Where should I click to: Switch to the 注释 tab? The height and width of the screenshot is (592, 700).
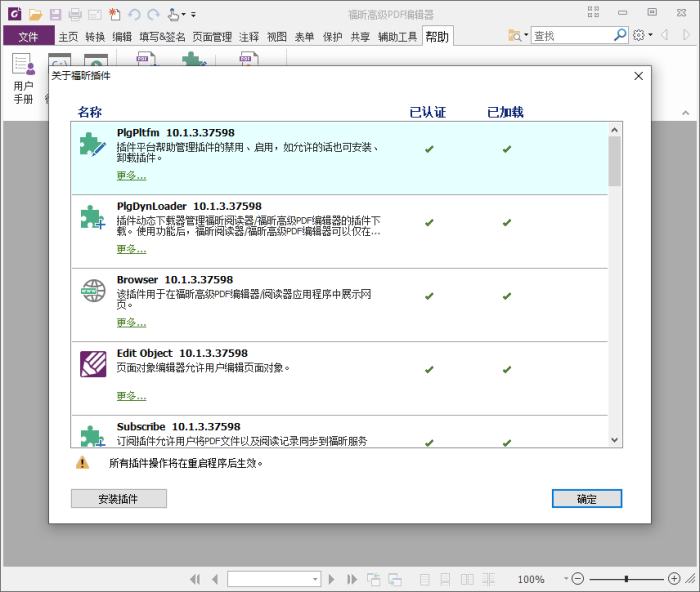(x=249, y=37)
